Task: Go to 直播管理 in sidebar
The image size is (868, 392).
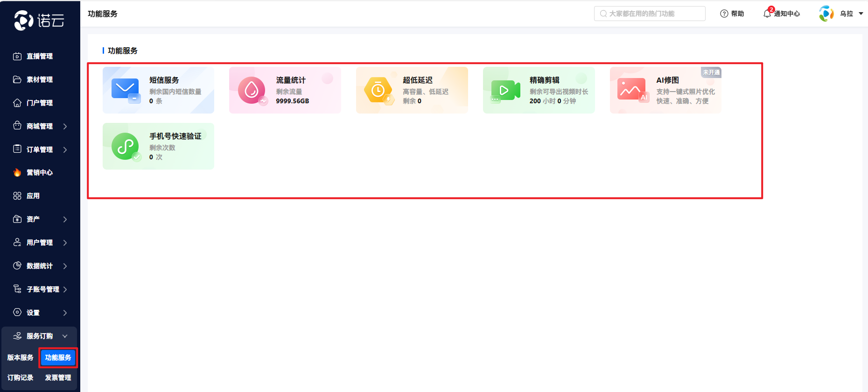Action: (x=39, y=56)
